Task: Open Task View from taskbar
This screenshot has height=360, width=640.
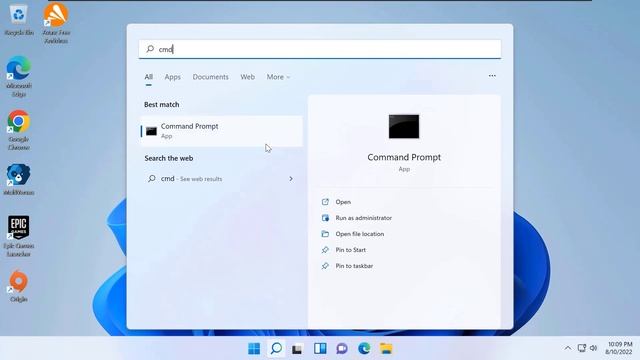Action: pyautogui.click(x=297, y=349)
